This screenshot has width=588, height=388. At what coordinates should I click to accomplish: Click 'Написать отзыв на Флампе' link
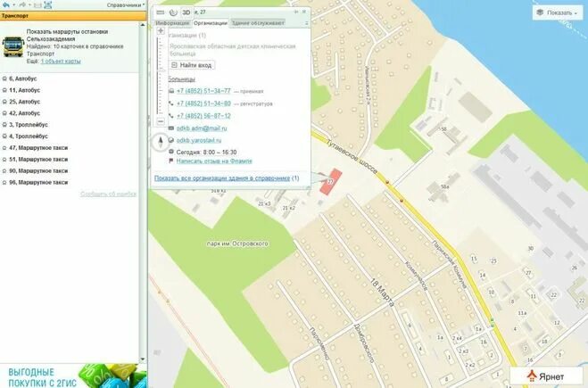pos(214,161)
